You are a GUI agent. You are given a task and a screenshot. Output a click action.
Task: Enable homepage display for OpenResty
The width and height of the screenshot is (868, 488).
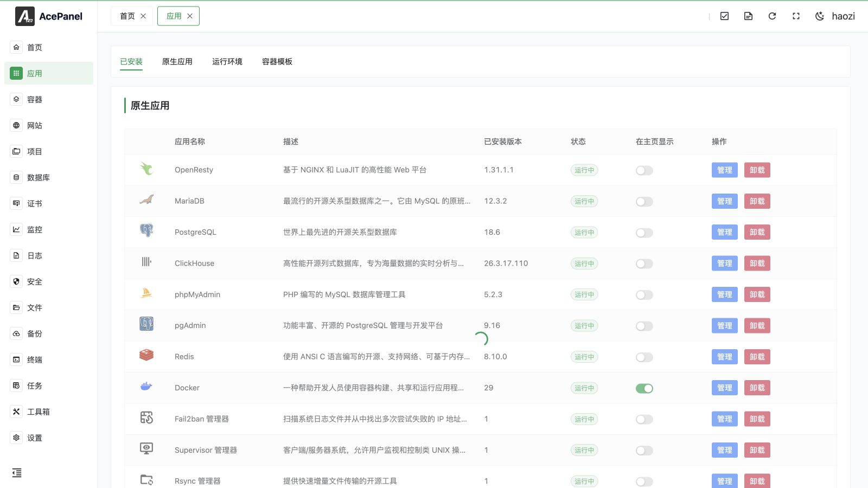tap(644, 170)
